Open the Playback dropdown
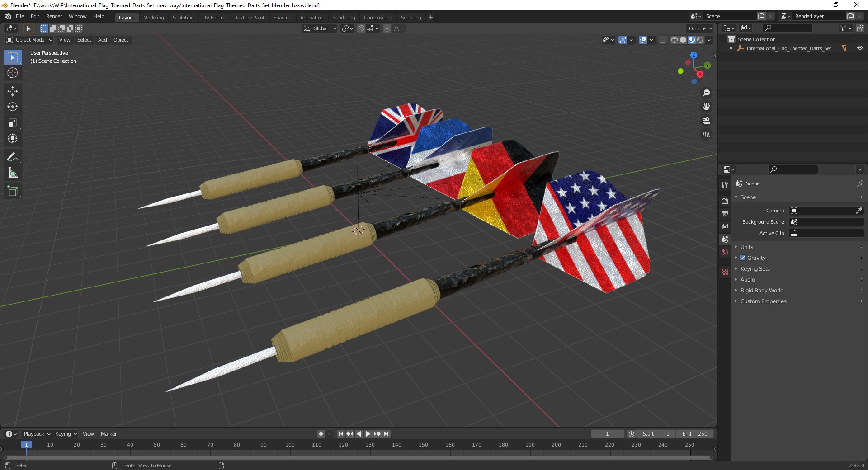Screen dimensions: 868x470 click(37, 434)
